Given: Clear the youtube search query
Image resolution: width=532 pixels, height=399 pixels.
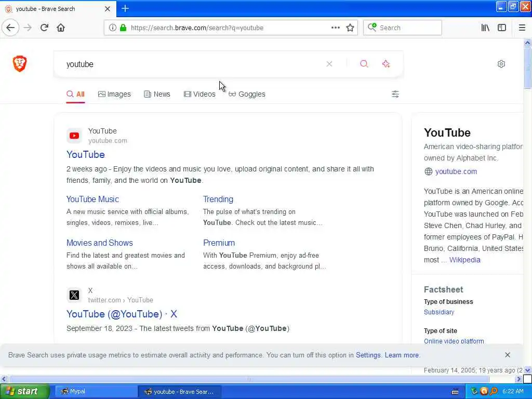Looking at the screenshot, I should (329, 64).
